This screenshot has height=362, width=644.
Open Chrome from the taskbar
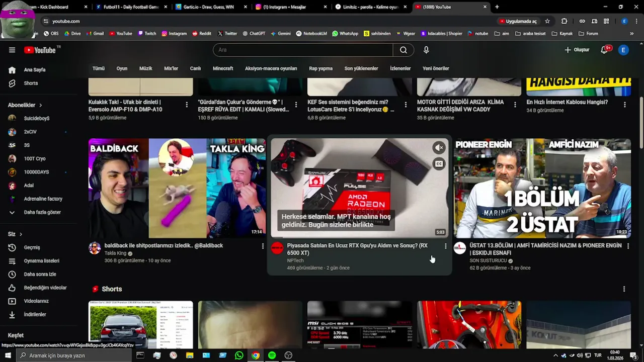tap(256, 355)
